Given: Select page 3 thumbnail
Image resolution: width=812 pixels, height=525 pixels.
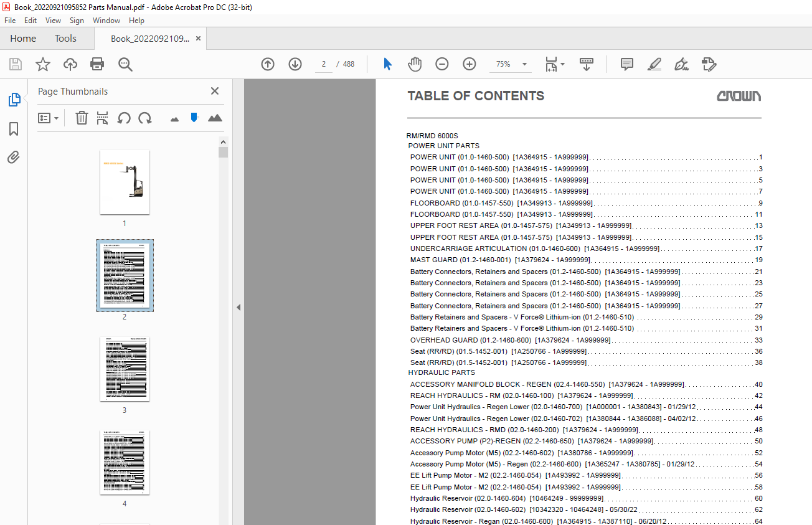Looking at the screenshot, I should [x=125, y=369].
